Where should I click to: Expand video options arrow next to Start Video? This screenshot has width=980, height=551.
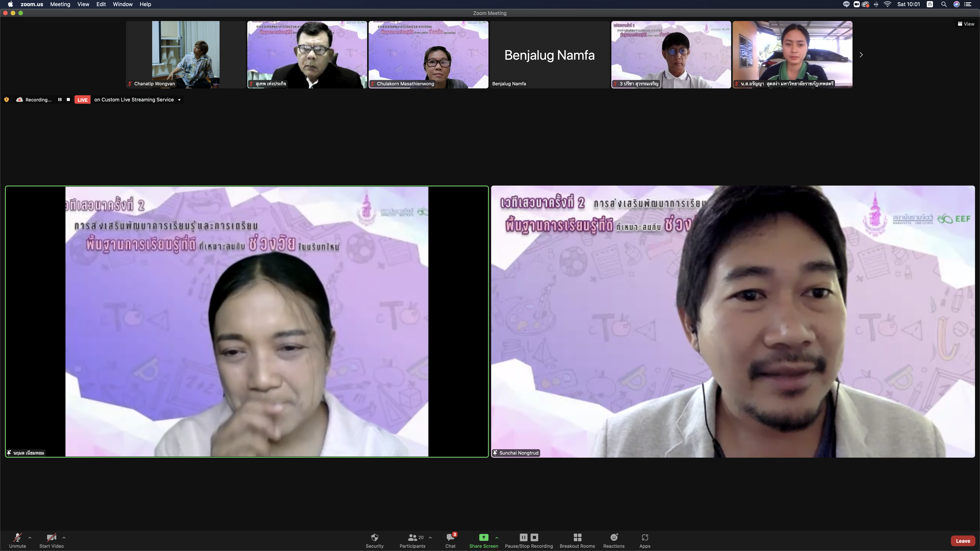tap(64, 537)
